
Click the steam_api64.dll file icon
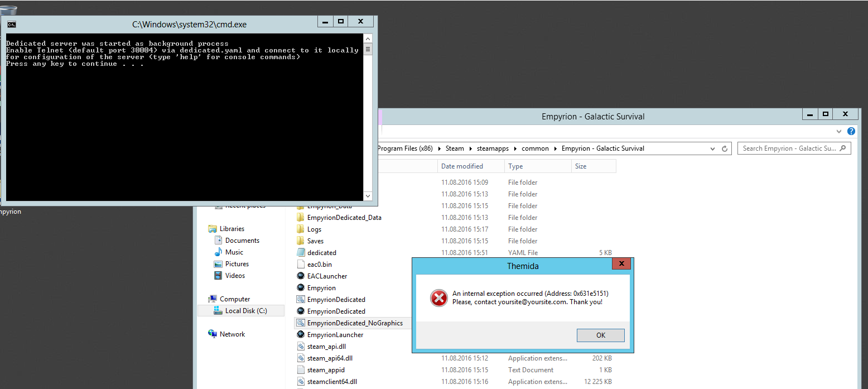coord(301,358)
